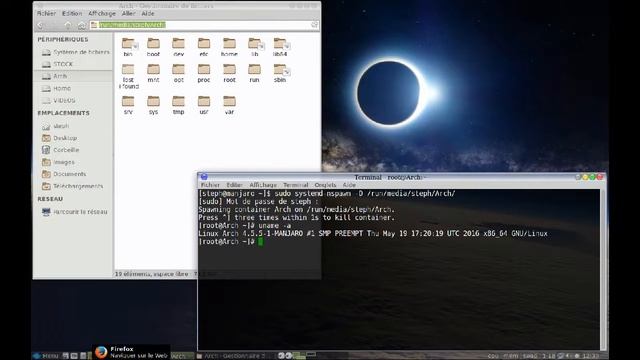Image resolution: width=640 pixels, height=360 pixels.
Task: Select the etc folder icon
Action: tap(204, 43)
